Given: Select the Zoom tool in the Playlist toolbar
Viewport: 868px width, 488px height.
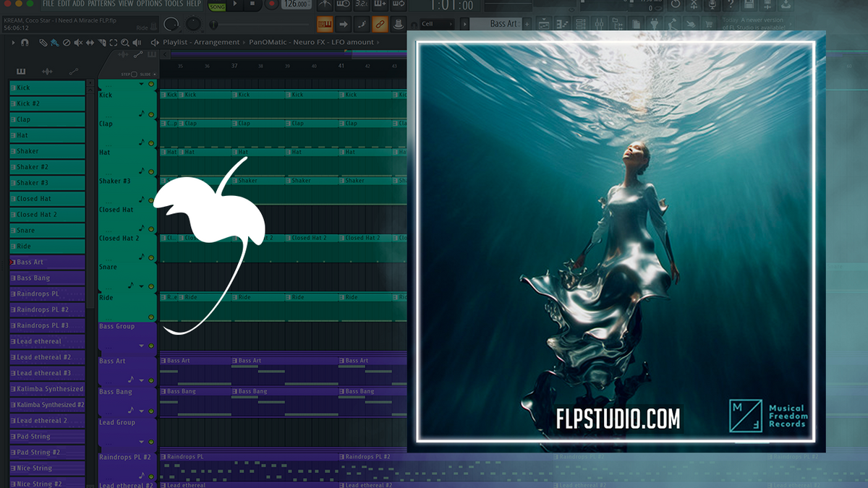Looking at the screenshot, I should click(x=125, y=43).
